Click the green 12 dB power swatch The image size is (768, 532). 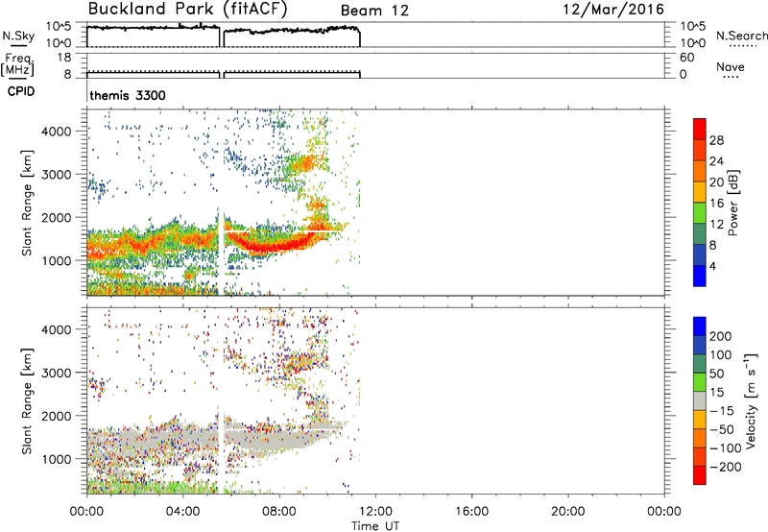pos(700,212)
